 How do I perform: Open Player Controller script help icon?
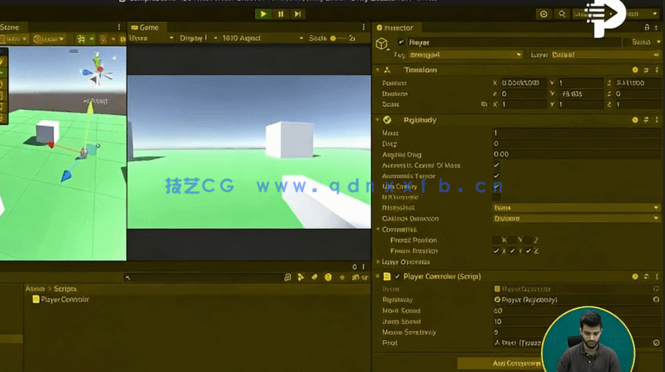point(635,277)
